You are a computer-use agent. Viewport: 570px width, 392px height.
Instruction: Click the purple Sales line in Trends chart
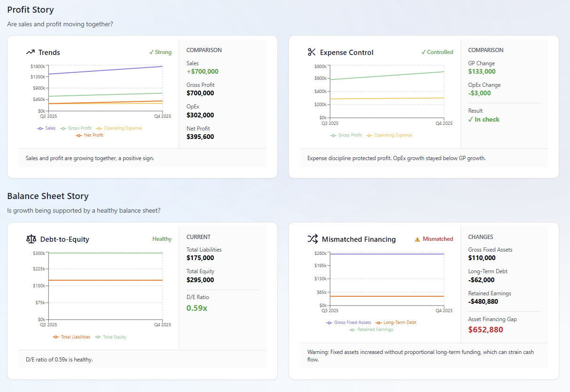coord(105,70)
